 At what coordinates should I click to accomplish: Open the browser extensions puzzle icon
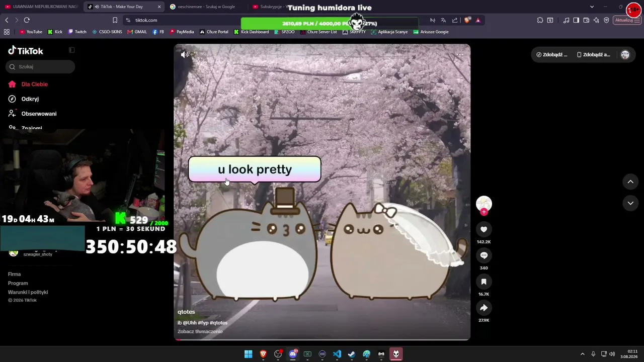coord(540,20)
